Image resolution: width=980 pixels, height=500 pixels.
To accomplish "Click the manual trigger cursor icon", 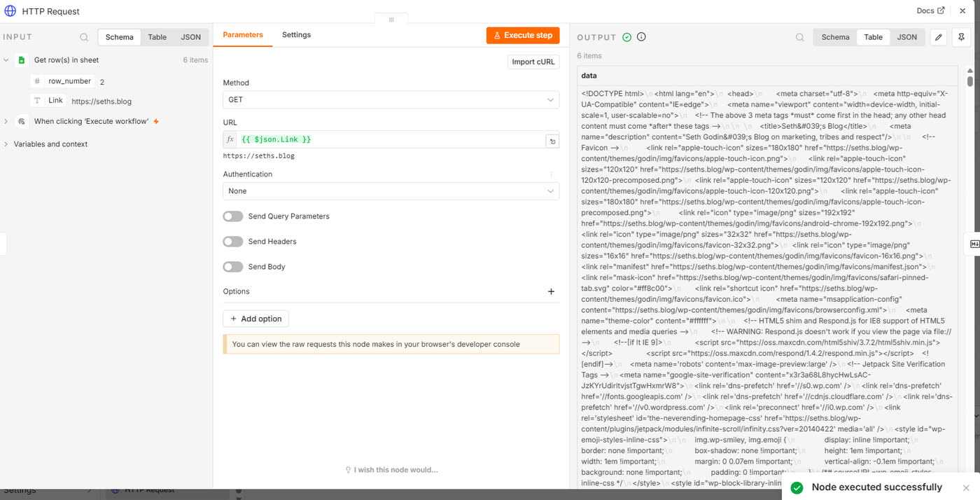I will 22,121.
